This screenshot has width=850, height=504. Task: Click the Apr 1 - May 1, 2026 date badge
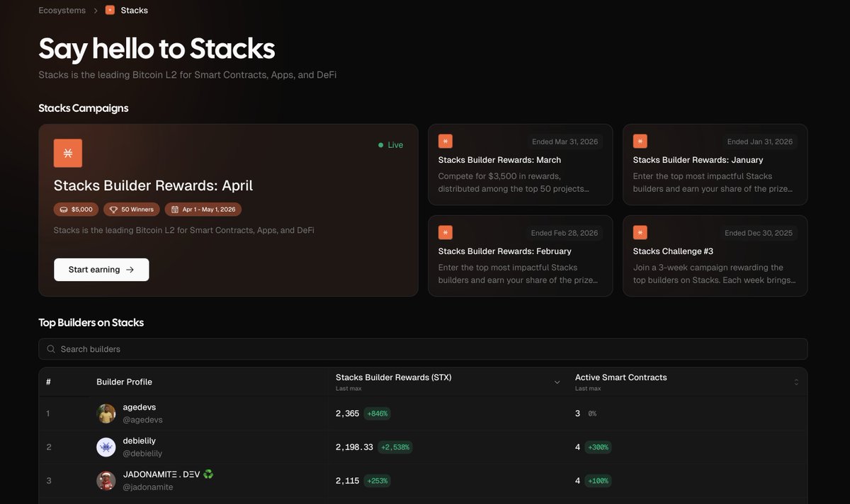[203, 210]
